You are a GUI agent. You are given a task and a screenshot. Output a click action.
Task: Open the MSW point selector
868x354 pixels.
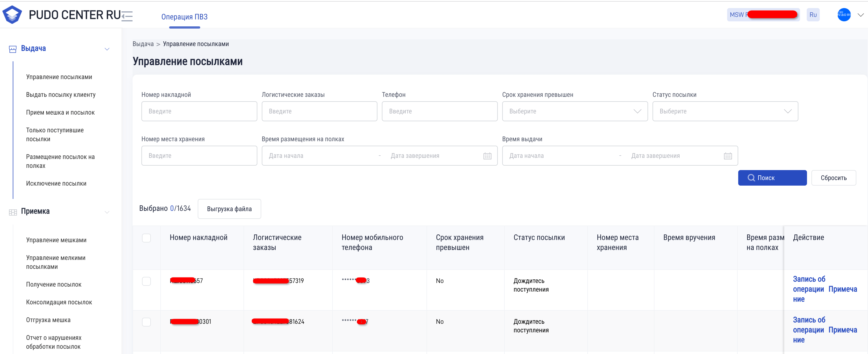pos(763,14)
